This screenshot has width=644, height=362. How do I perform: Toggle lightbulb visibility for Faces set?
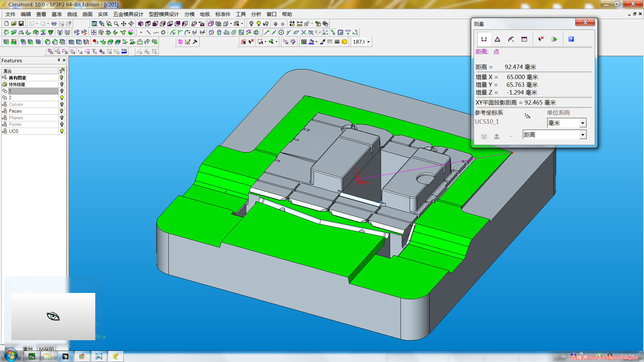click(x=62, y=111)
